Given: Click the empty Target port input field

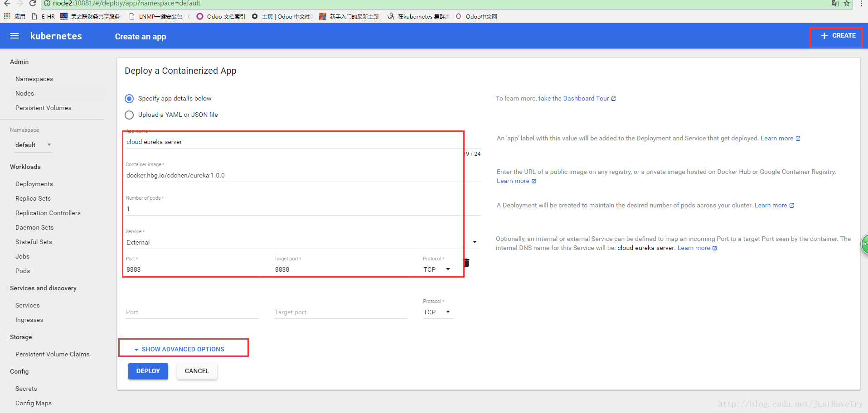Looking at the screenshot, I should 341,312.
